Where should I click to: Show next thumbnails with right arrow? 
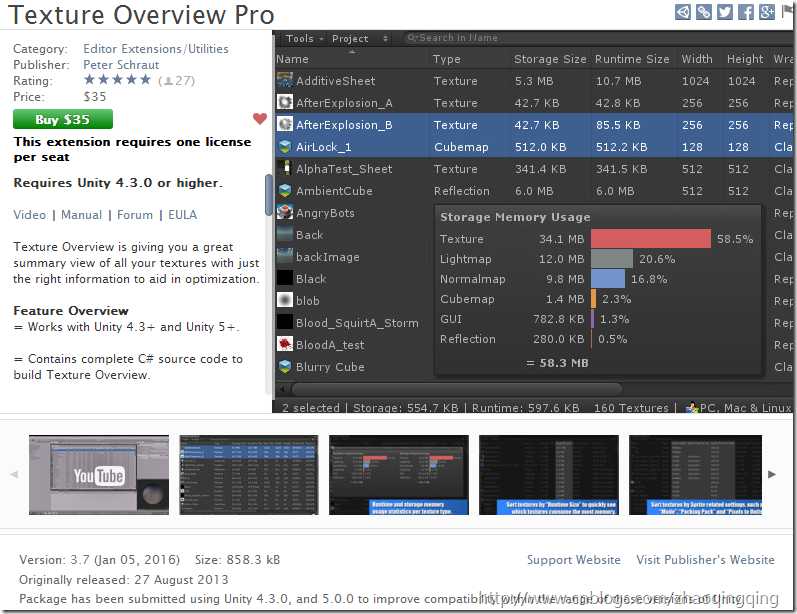point(772,474)
